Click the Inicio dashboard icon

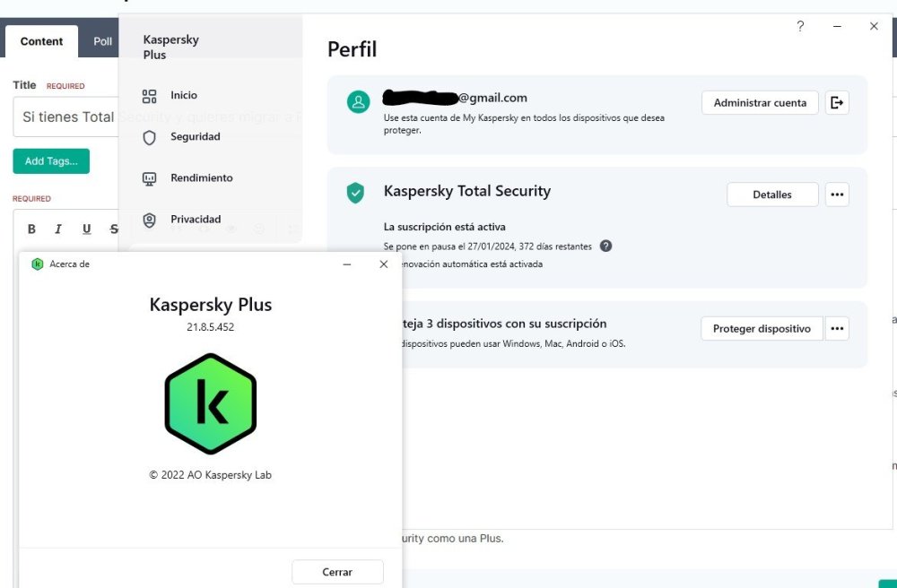[150, 96]
